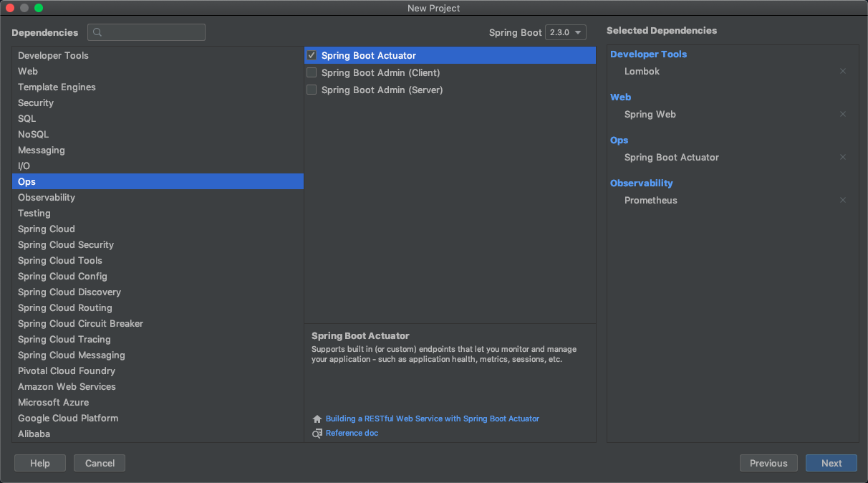Screen dimensions: 868x483
Task: Select Amazon Web Services category
Action: tap(158, 386)
